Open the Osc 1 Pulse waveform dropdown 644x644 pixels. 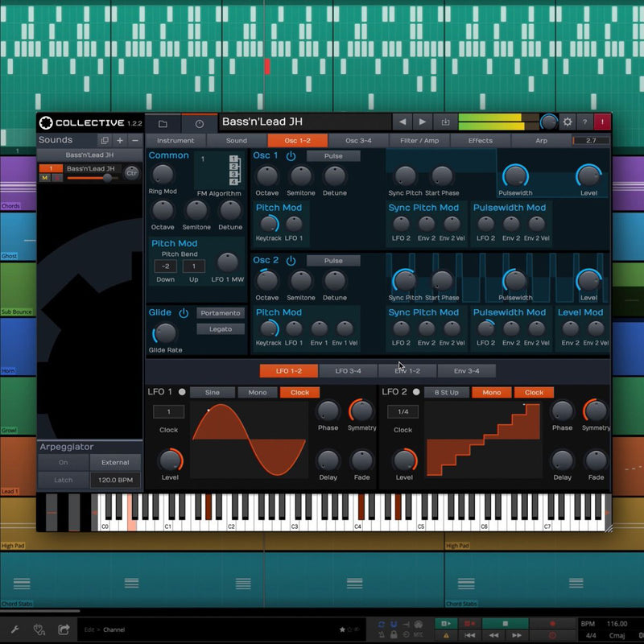pyautogui.click(x=332, y=156)
